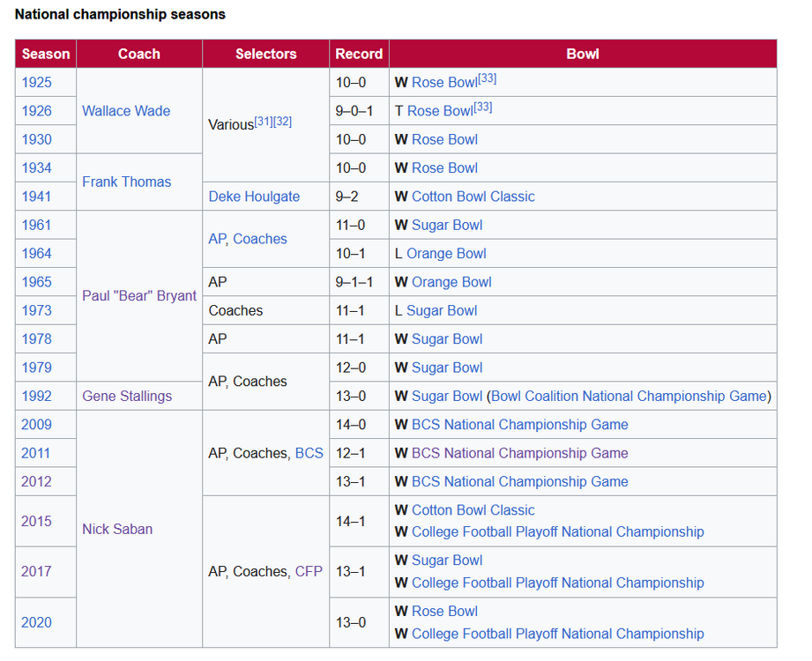Open the 1925 season link

[37, 83]
